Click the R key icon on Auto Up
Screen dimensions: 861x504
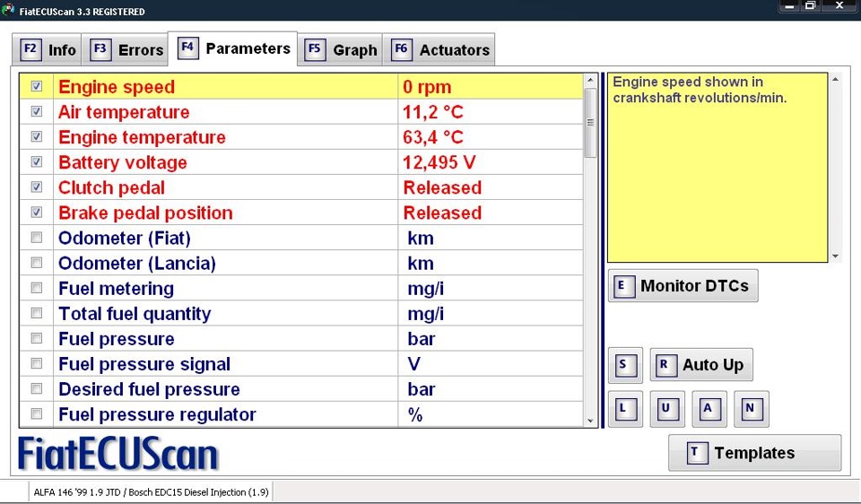[665, 365]
